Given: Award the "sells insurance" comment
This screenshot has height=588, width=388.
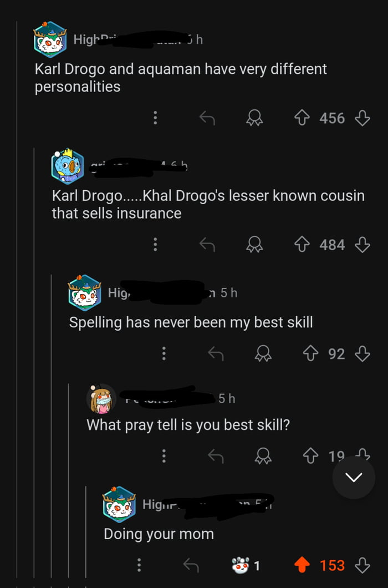Looking at the screenshot, I should pyautogui.click(x=256, y=245).
